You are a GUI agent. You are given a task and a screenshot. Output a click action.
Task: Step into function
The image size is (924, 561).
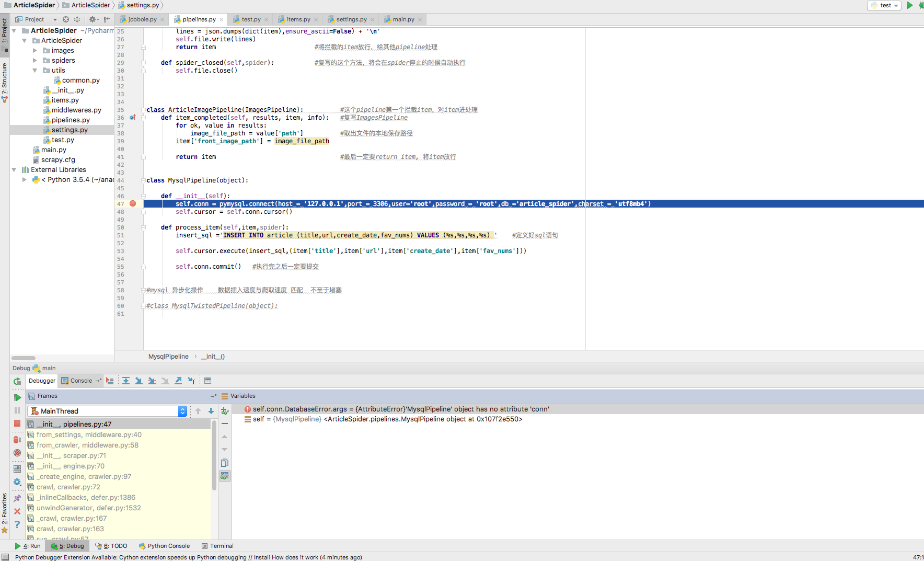coord(138,381)
